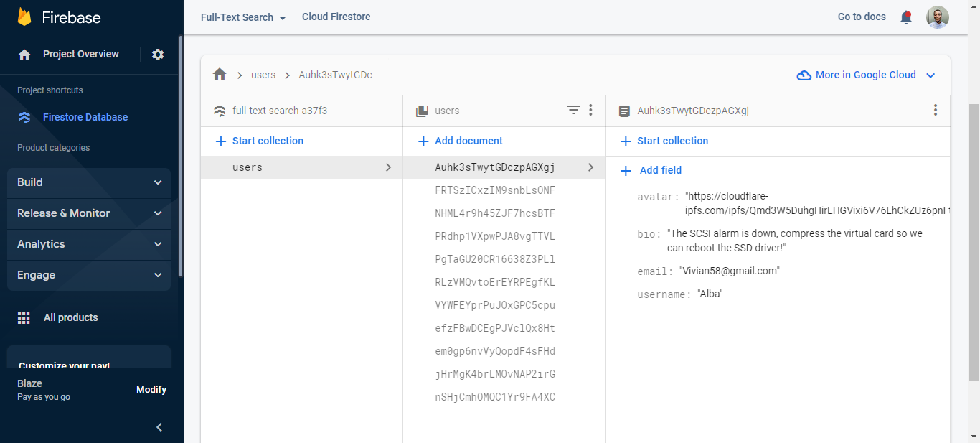The height and width of the screenshot is (443, 980).
Task: Select document PgTaGU20CR16638Z3PLl
Action: point(504,259)
